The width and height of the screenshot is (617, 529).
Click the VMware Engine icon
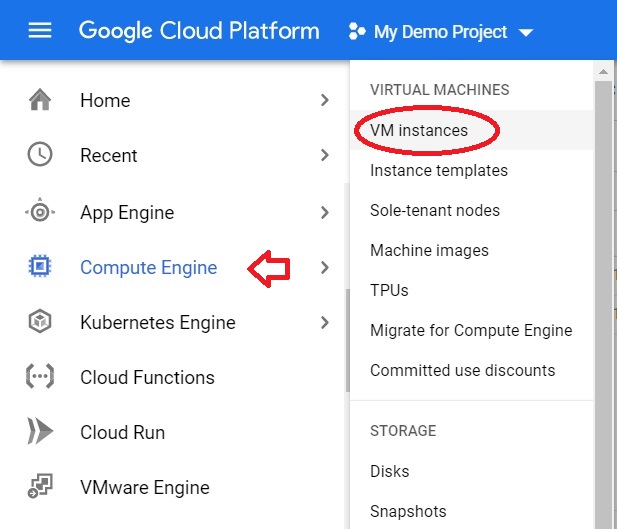pyautogui.click(x=40, y=486)
